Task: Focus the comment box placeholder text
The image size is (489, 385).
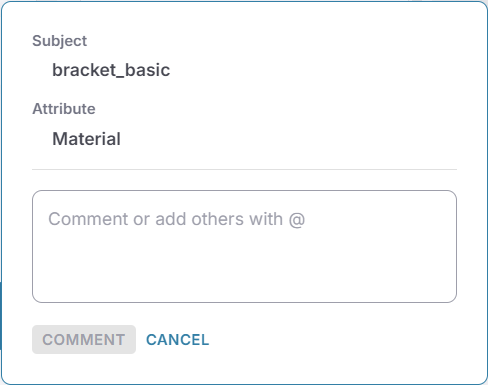Action: coord(176,219)
